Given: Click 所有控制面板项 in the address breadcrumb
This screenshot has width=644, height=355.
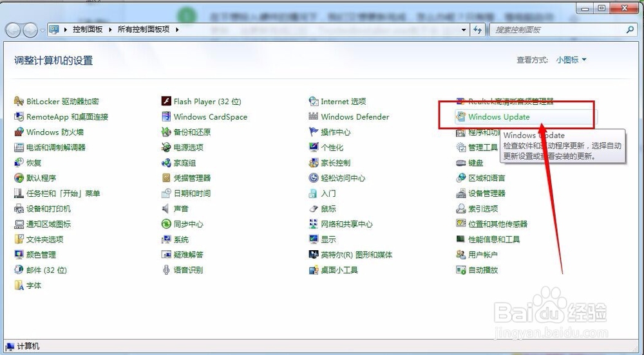Looking at the screenshot, I should [x=144, y=30].
